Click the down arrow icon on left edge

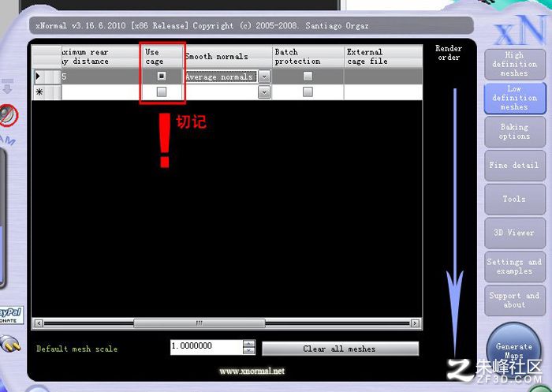tap(8, 86)
